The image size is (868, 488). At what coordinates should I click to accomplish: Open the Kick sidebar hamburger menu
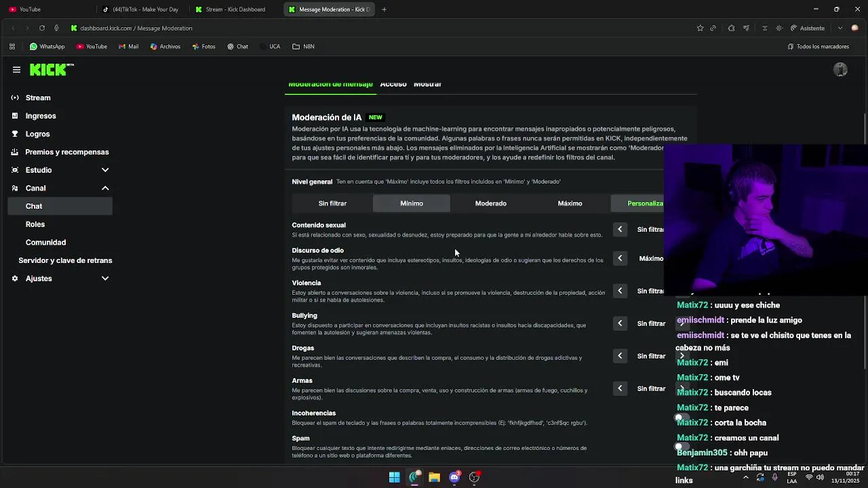pyautogui.click(x=16, y=70)
